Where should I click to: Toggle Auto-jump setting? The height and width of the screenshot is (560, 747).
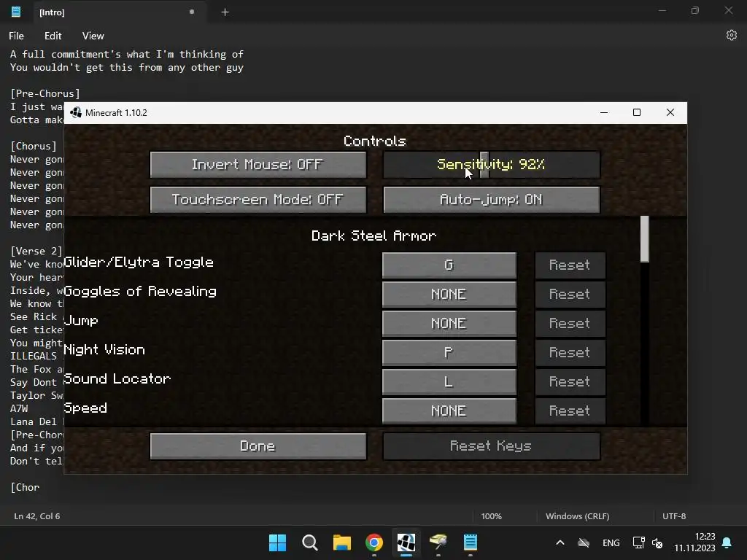[491, 200]
